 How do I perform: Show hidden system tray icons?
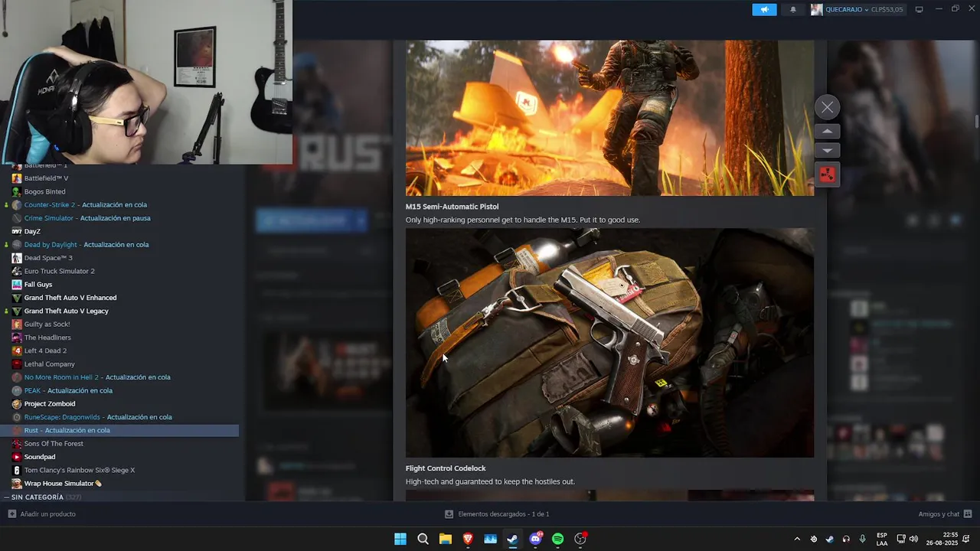pyautogui.click(x=797, y=539)
